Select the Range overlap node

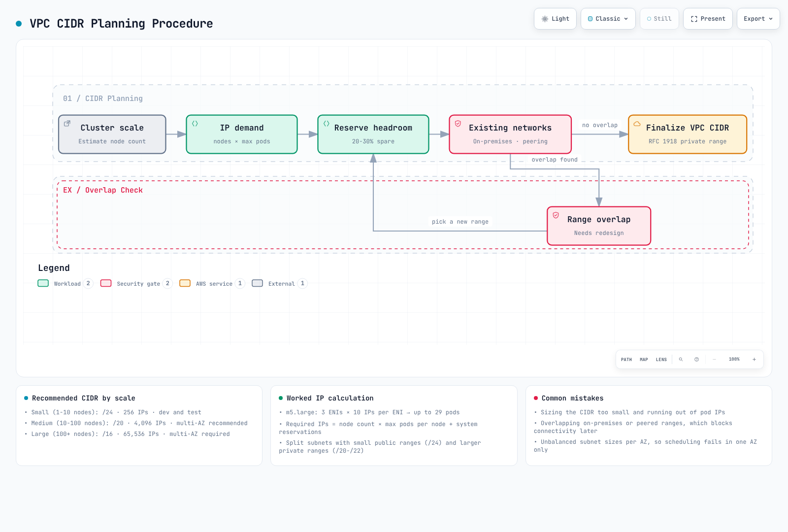(x=599, y=226)
